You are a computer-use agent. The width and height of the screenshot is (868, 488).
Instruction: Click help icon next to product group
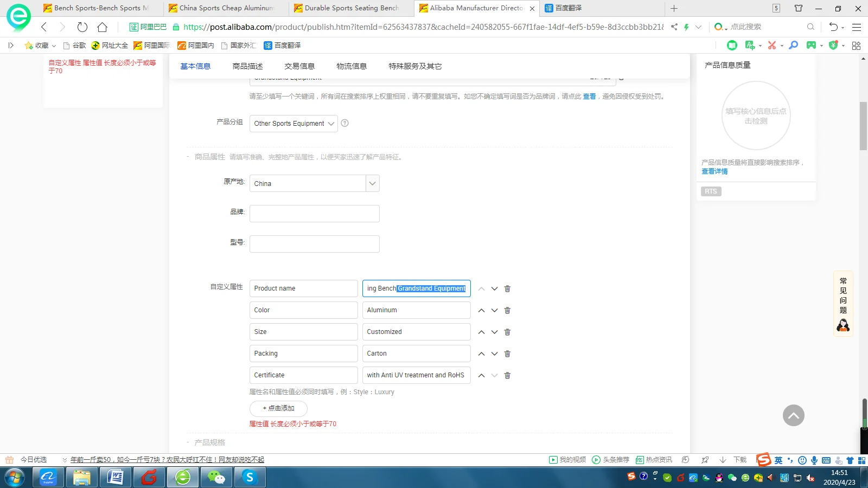tap(344, 123)
